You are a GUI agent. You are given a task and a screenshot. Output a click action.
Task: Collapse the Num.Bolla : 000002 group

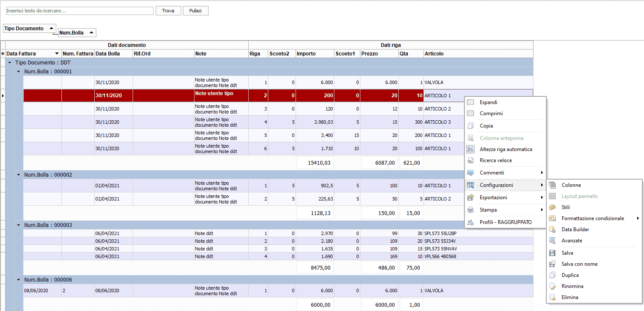[x=18, y=175]
